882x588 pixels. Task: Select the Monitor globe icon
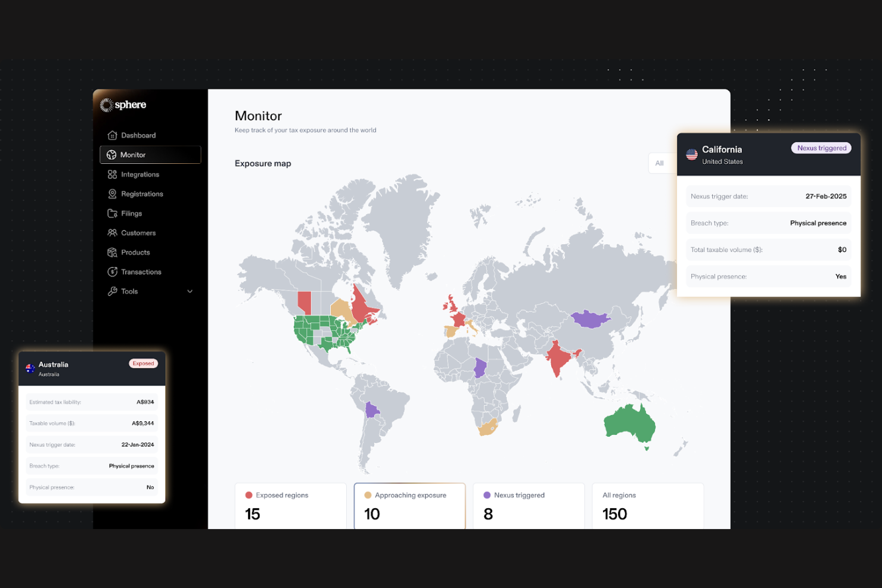112,154
